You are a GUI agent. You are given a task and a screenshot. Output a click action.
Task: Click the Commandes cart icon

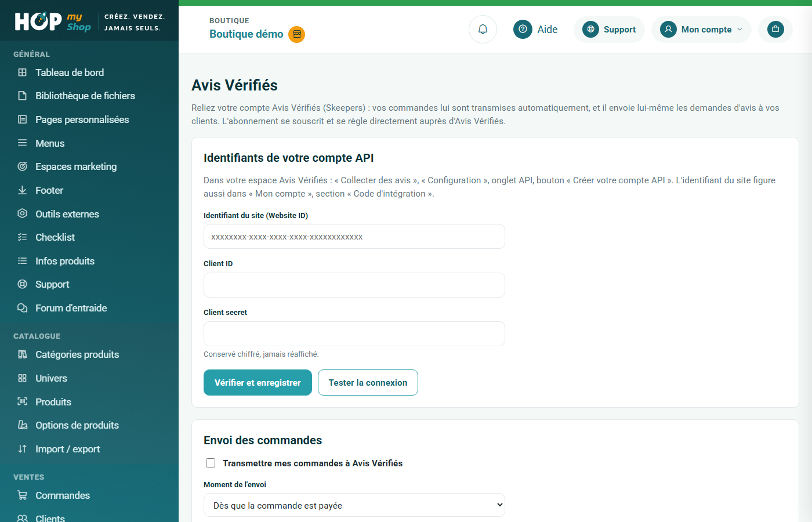pyautogui.click(x=23, y=495)
